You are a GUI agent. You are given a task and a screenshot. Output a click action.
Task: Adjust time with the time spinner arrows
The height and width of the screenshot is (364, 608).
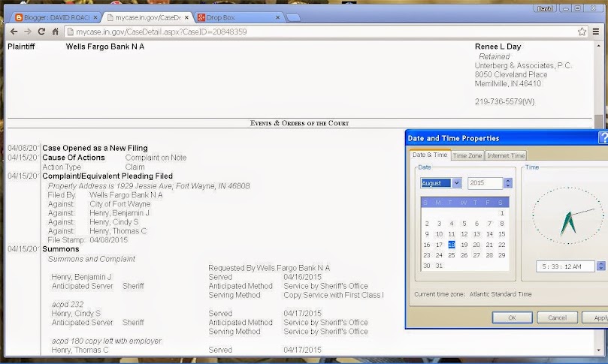(601, 266)
